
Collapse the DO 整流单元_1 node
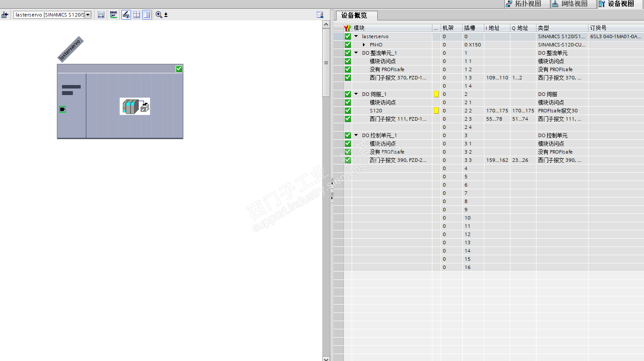click(x=356, y=53)
